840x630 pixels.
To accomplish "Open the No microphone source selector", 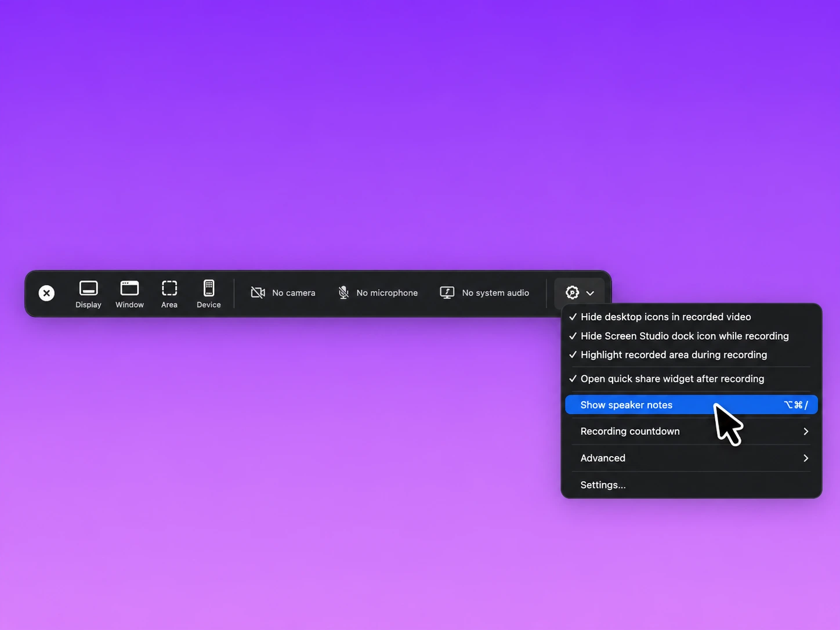I will [x=378, y=293].
